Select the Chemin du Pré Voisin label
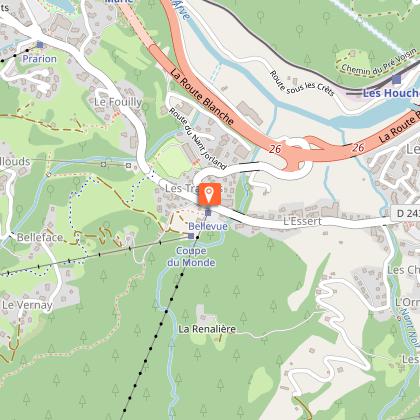Screen dimensions: 420x420 (379, 62)
